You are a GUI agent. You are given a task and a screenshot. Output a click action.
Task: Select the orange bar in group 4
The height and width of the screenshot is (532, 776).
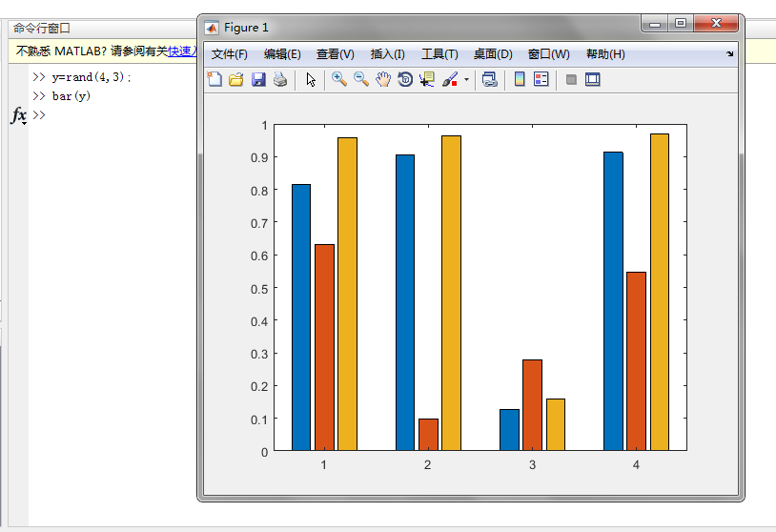point(637,361)
